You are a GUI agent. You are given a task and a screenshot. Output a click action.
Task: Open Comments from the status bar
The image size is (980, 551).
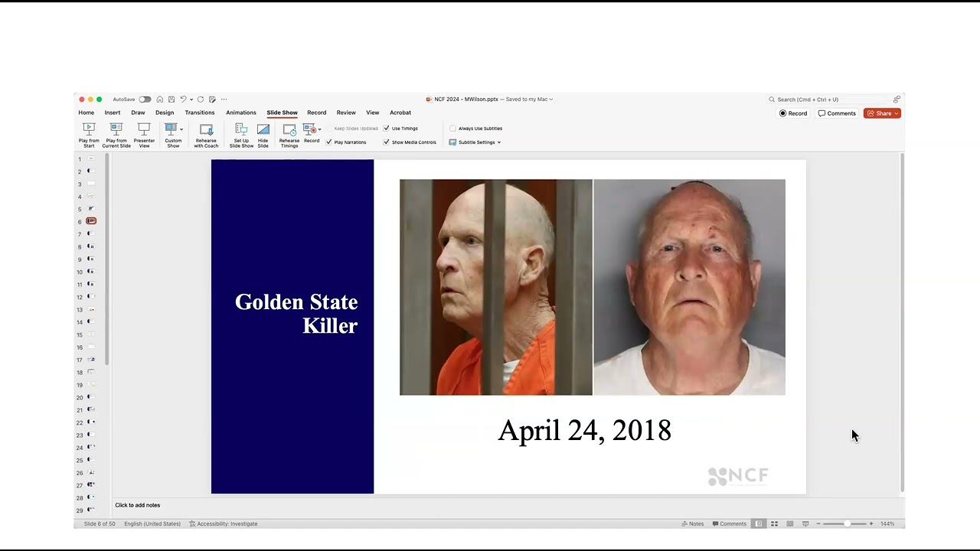[730, 524]
